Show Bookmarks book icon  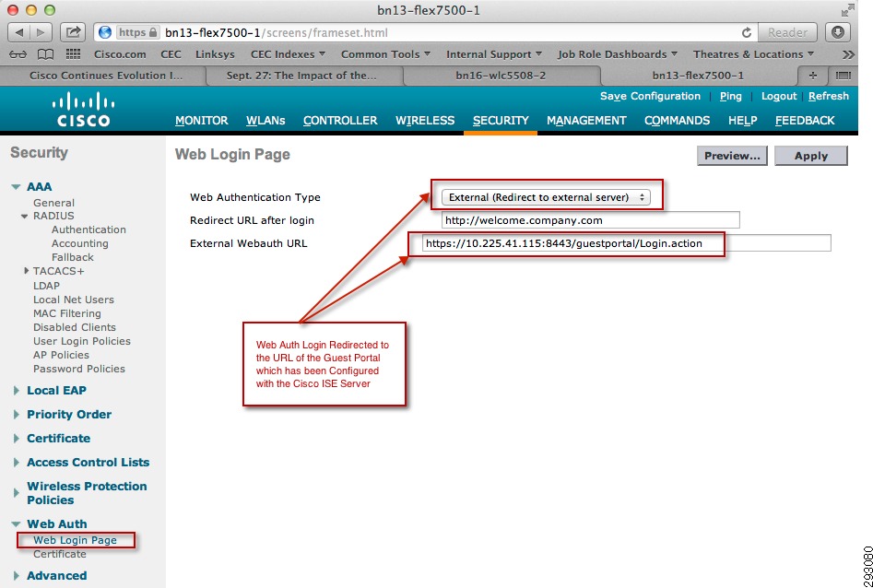point(45,54)
